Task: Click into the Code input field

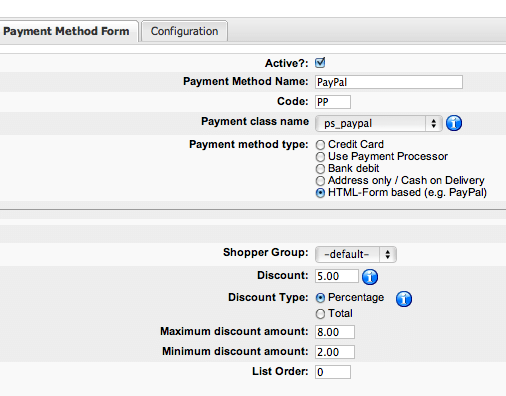Action: pos(333,102)
